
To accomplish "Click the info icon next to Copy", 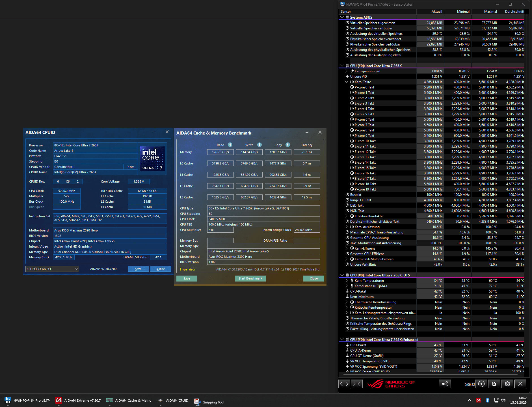I will tap(288, 145).
